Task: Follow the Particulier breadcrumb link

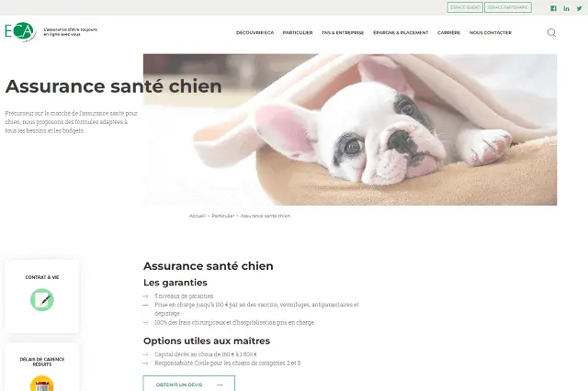Action: (223, 216)
